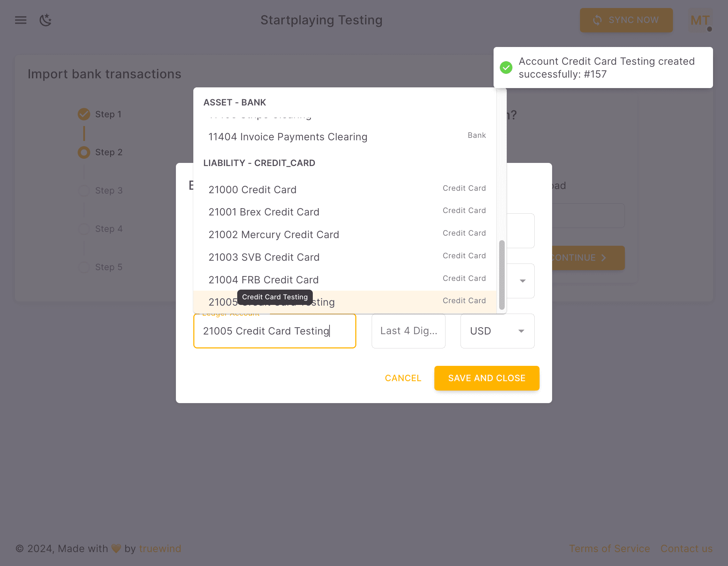The image size is (728, 566).
Task: Open the Terms of Service link
Action: pyautogui.click(x=610, y=549)
